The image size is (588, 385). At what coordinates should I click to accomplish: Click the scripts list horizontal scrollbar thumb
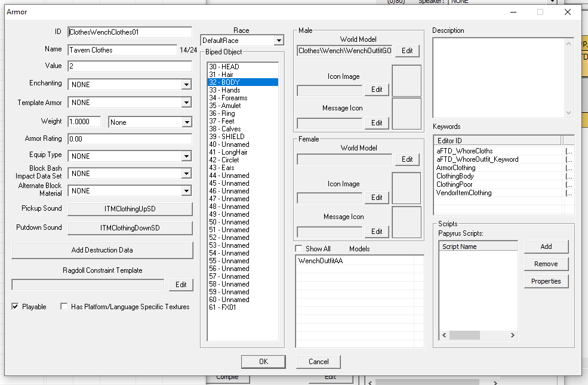tap(464, 335)
